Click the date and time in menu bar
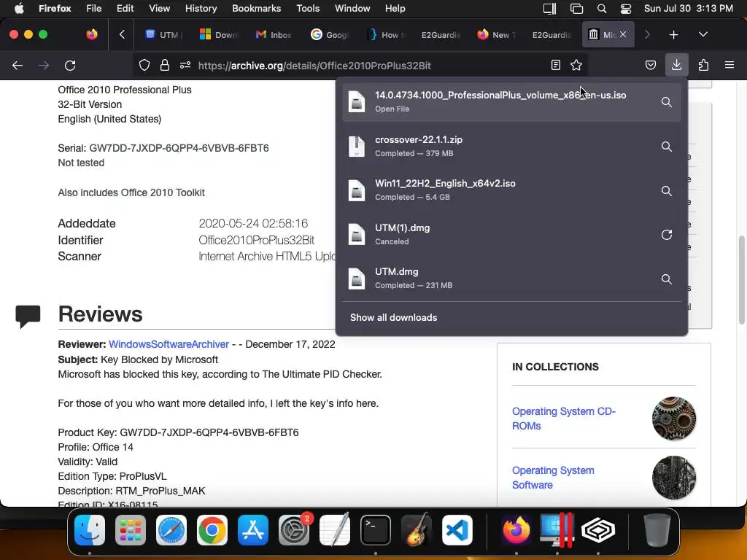The height and width of the screenshot is (560, 747). (689, 9)
